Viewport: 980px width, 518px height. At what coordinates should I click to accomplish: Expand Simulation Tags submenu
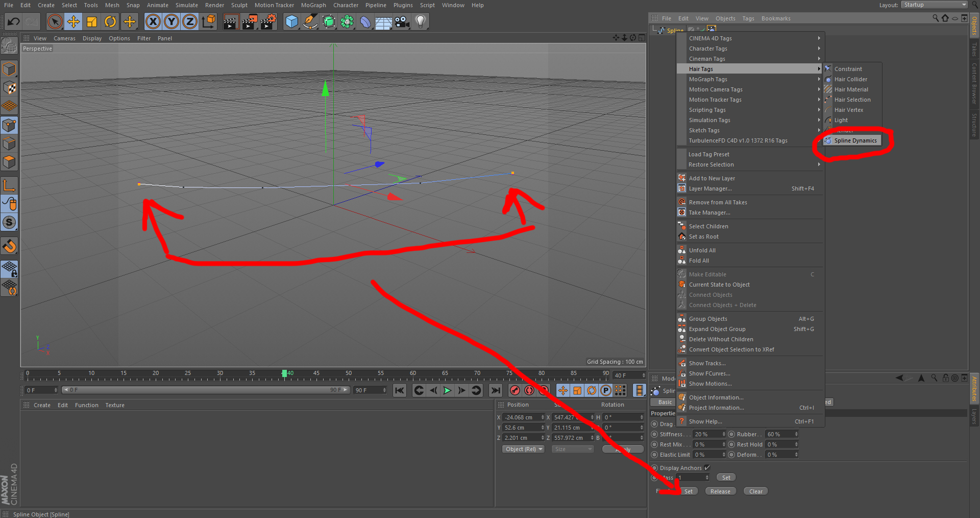(749, 120)
